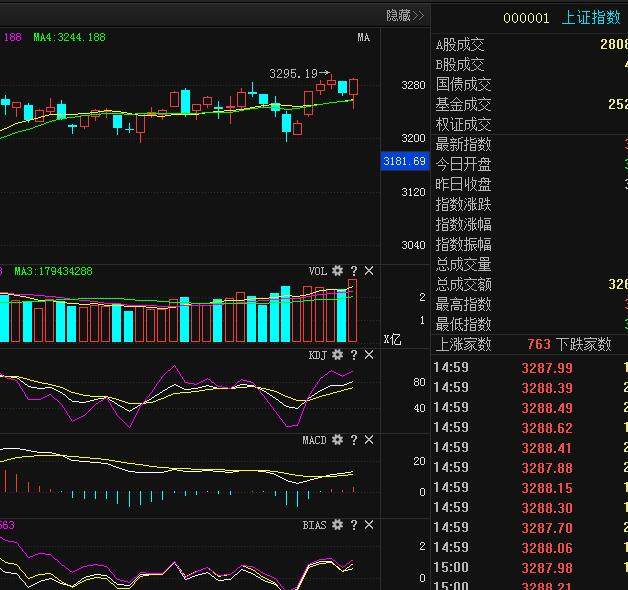This screenshot has width=628, height=590.
Task: Open KDJ indicator settings gear
Action: pyautogui.click(x=337, y=354)
